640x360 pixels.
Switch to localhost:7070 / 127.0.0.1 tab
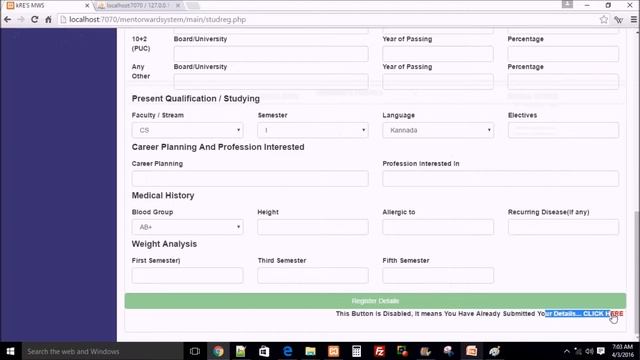click(x=139, y=6)
